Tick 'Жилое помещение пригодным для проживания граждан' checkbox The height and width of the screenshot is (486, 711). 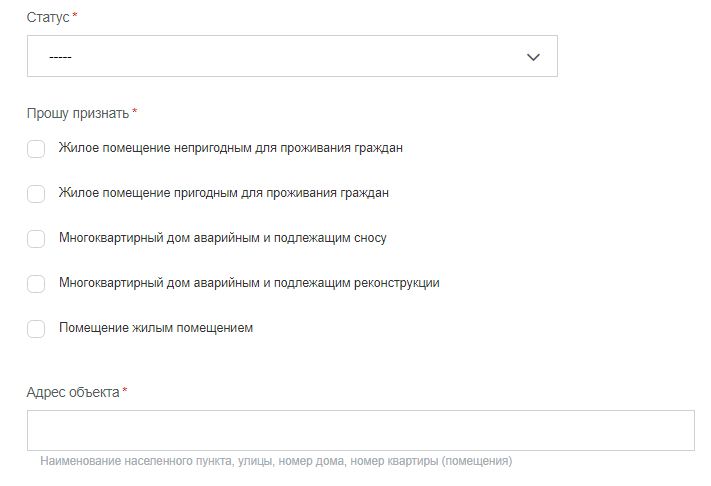36,194
